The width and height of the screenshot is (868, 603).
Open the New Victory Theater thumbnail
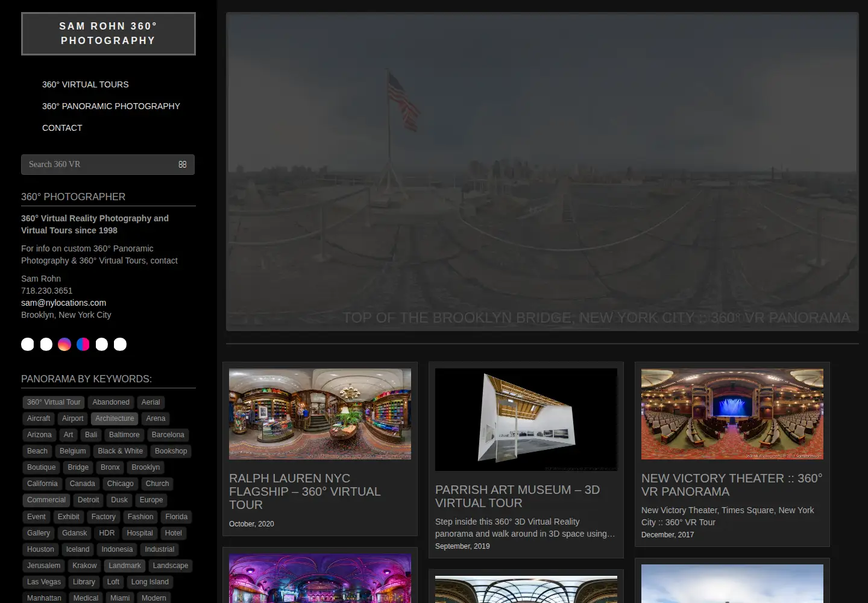pos(732,414)
